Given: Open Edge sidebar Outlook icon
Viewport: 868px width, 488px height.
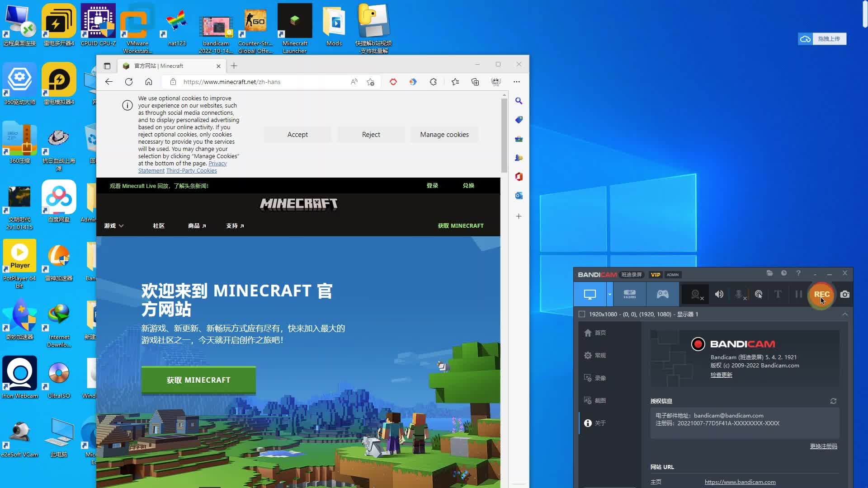Looking at the screenshot, I should coord(519,196).
